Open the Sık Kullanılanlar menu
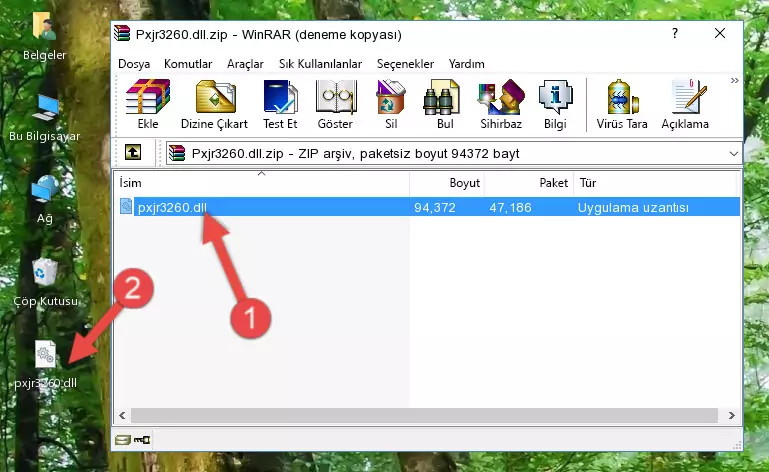The image size is (769, 472). 320,64
